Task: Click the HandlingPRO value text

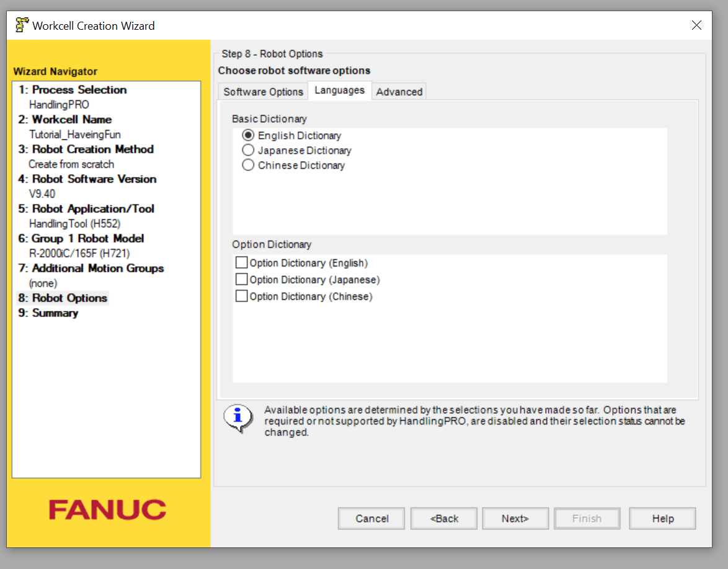Action: coord(59,104)
